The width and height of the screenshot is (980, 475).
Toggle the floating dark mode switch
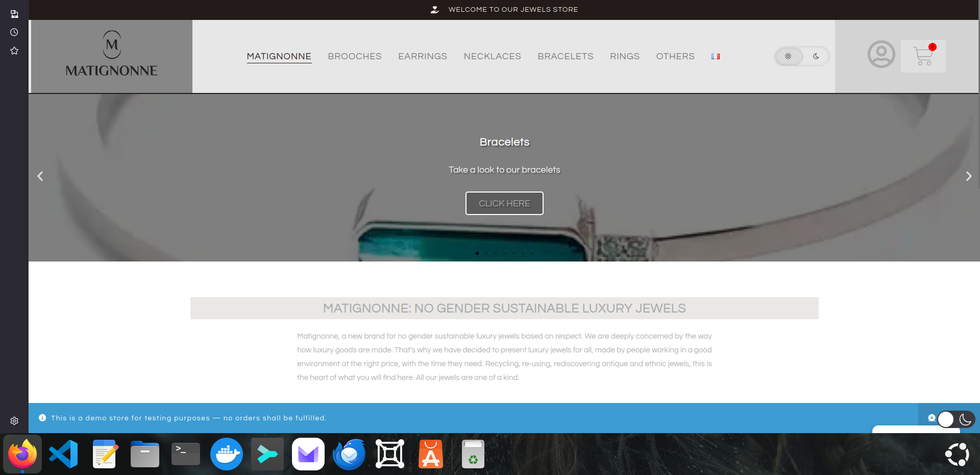pos(955,419)
